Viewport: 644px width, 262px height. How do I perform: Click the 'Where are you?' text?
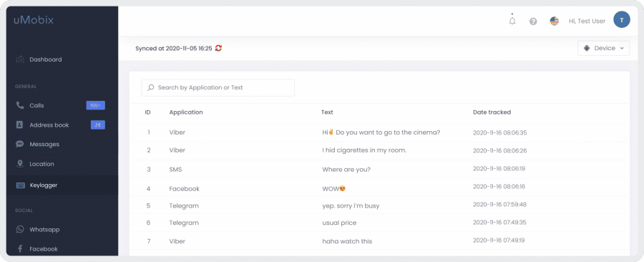[346, 169]
